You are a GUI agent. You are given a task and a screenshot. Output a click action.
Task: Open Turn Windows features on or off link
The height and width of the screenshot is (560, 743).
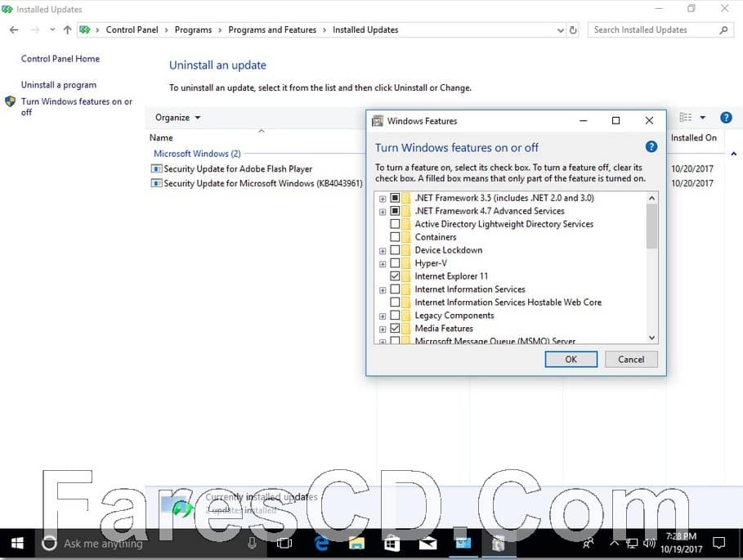(76, 106)
